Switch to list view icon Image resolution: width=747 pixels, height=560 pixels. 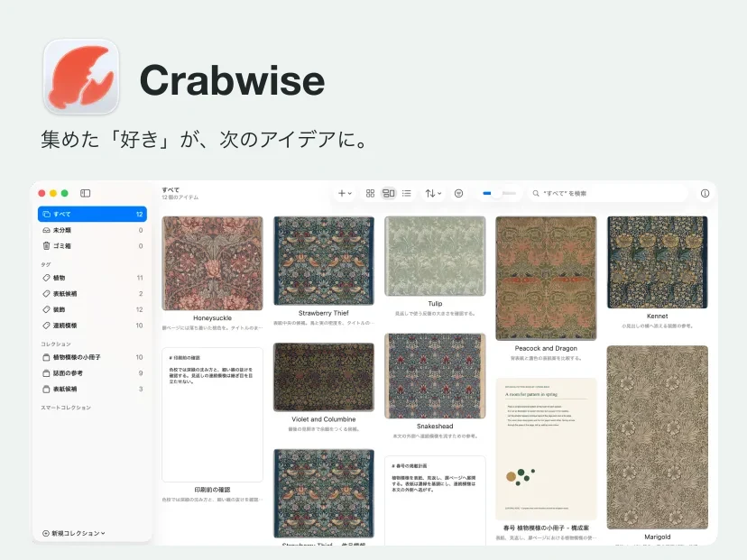(406, 193)
